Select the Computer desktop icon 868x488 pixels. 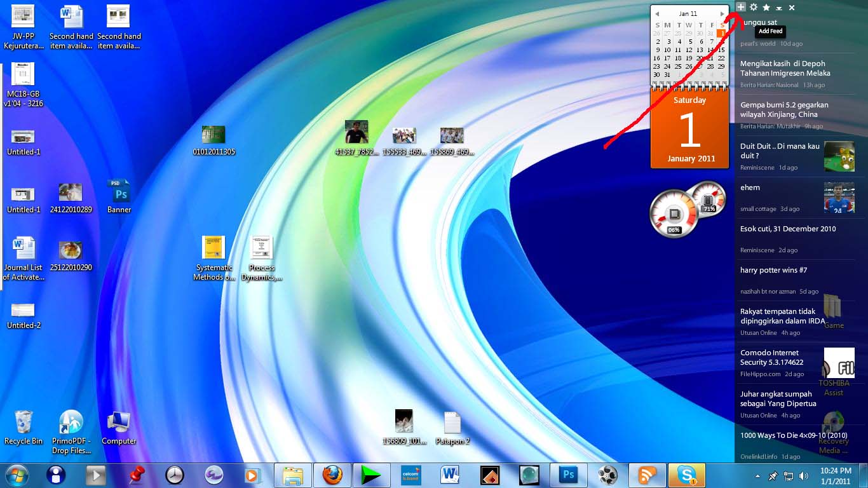point(119,428)
